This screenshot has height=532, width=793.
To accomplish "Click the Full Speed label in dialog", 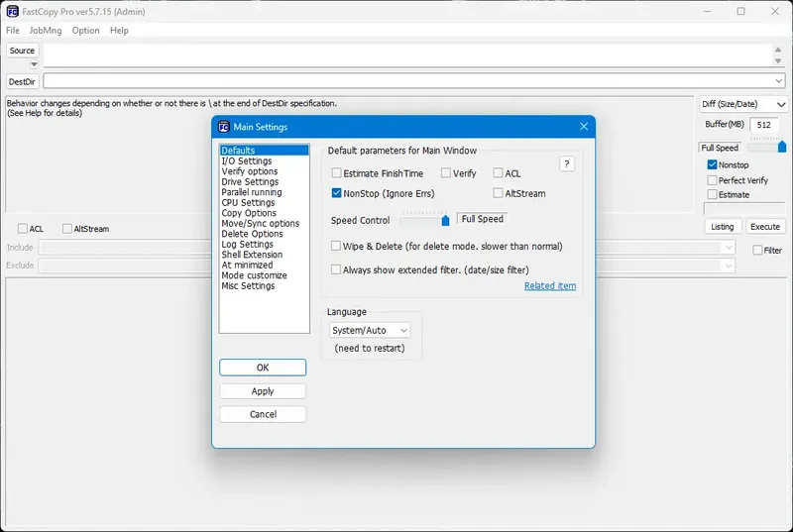I will click(x=482, y=219).
